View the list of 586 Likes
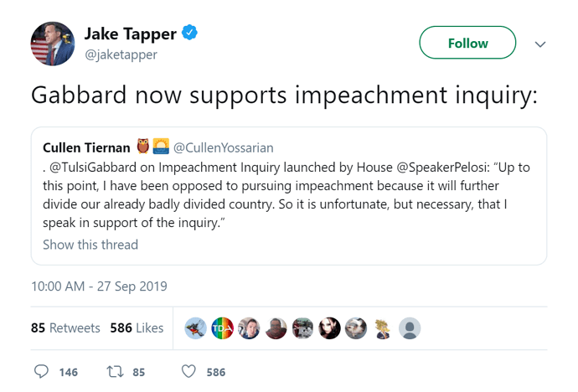Screen dimensions: 578x392 click(x=137, y=328)
